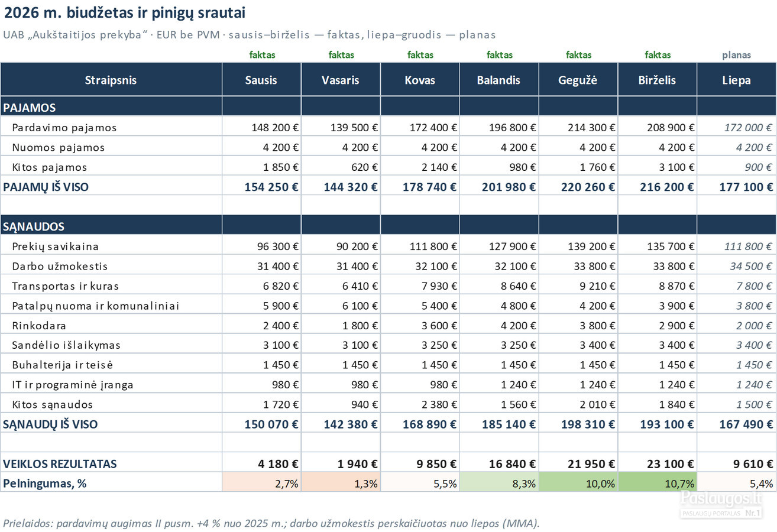Click the "SĄNAUDOS" section heading
Viewport: 777px width, 532px height.
(x=34, y=226)
